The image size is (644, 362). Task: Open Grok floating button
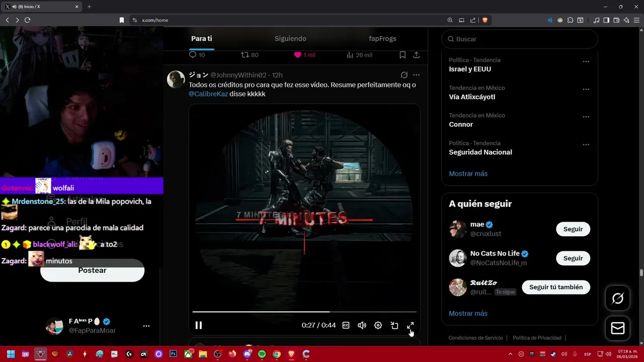coord(618,299)
